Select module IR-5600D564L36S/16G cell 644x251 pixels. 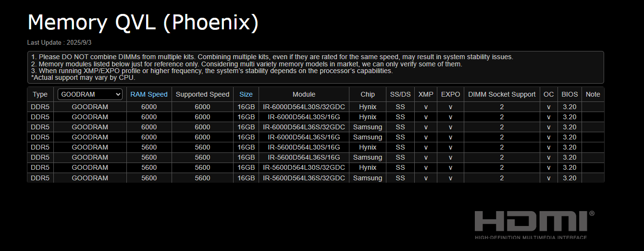304,157
